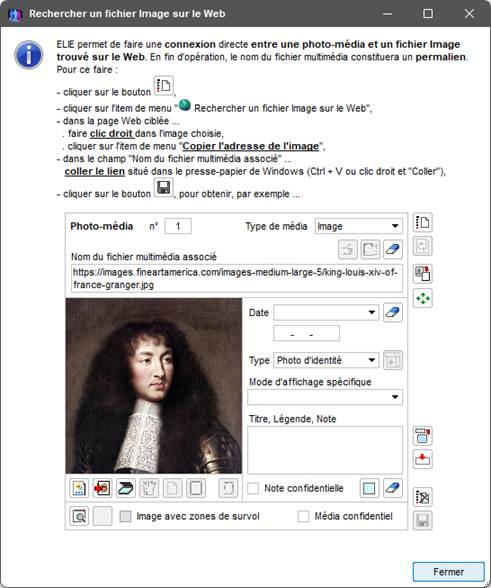The image size is (491, 588).
Task: Enable the Note confidentielle checkbox
Action: click(x=253, y=488)
